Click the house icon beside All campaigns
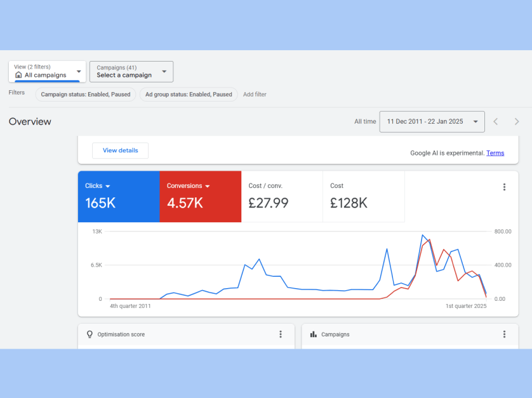This screenshot has width=532, height=398. tap(18, 75)
